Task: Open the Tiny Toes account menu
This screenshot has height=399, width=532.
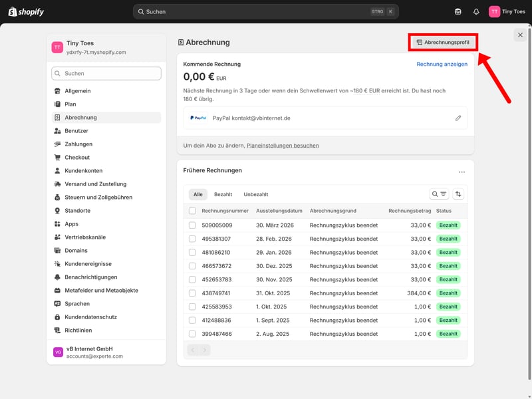Action: (507, 11)
